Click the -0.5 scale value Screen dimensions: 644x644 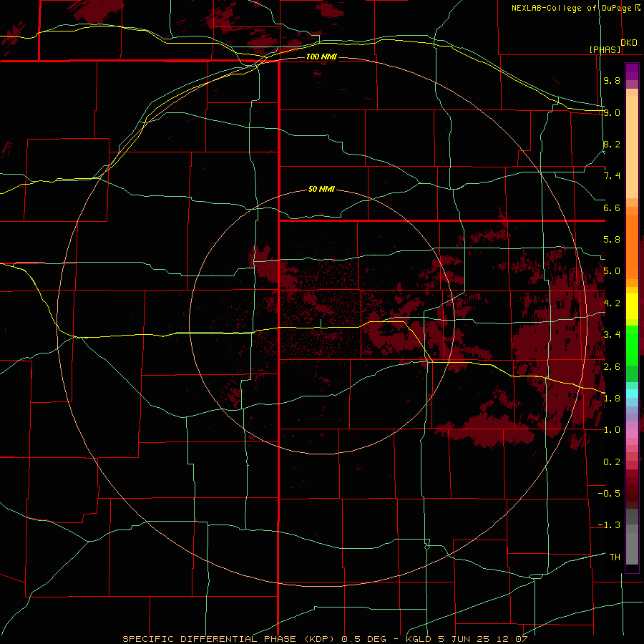coord(609,494)
